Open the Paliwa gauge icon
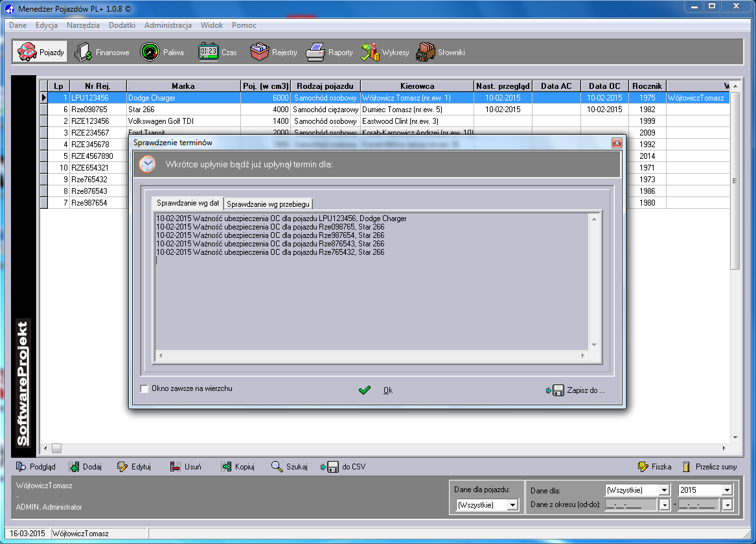The image size is (756, 544). [x=150, y=53]
